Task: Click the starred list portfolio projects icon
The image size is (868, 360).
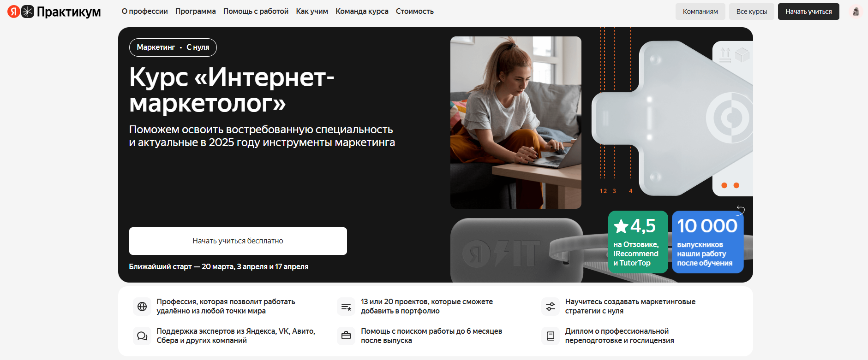Action: click(346, 307)
